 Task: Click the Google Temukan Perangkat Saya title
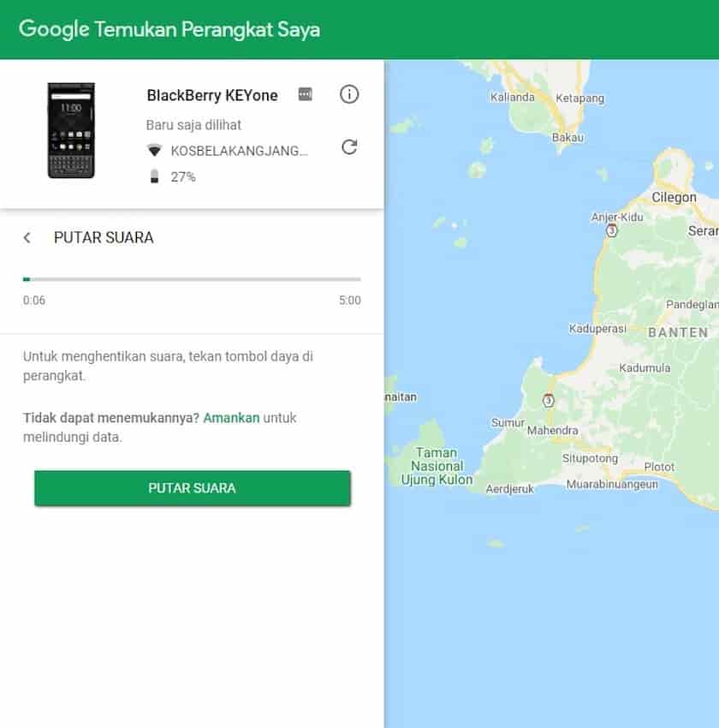169,29
